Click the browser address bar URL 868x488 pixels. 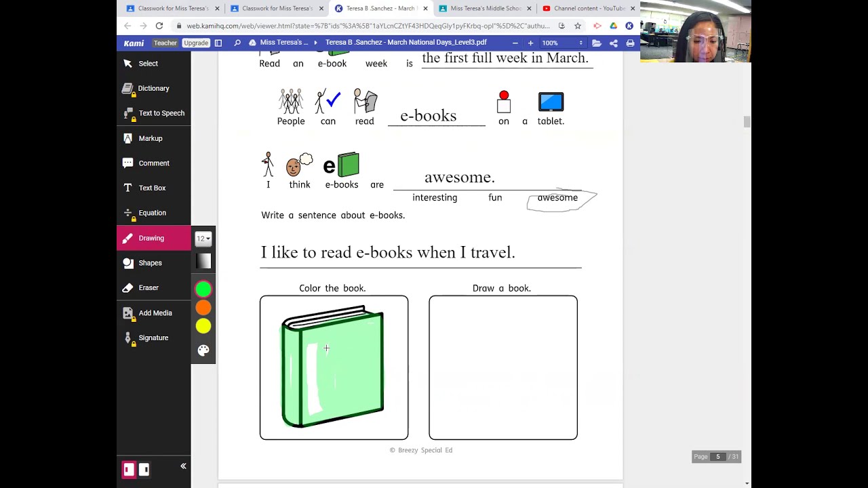pyautogui.click(x=368, y=26)
